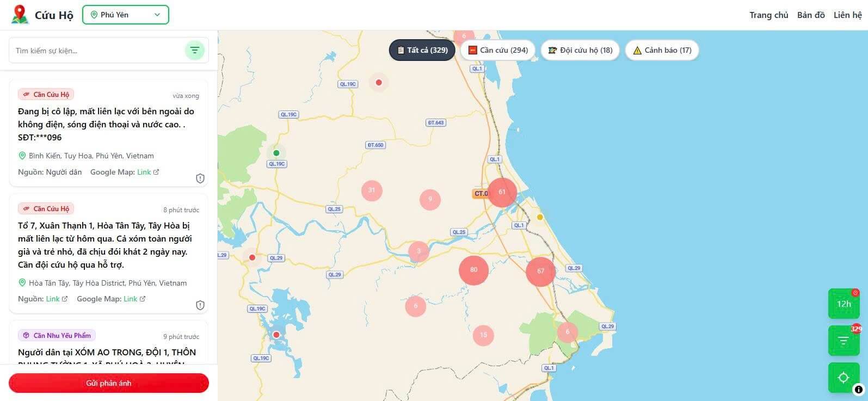Click the shield report icon on Tây Hòa card
Image resolution: width=868 pixels, height=401 pixels.
pos(200,305)
